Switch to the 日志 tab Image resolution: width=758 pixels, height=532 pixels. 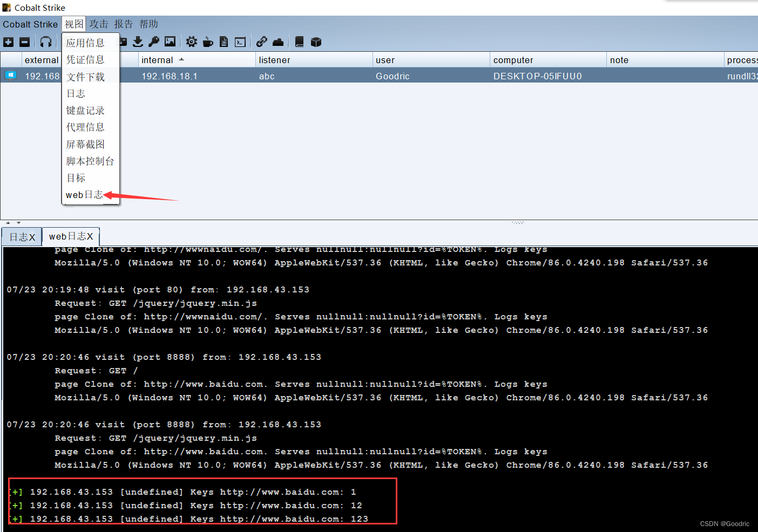click(x=22, y=237)
